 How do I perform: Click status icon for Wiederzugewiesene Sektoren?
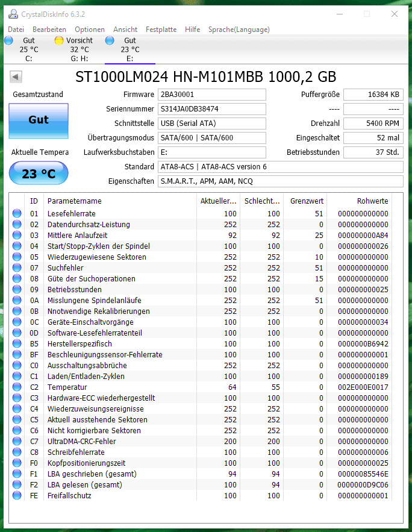point(17,257)
